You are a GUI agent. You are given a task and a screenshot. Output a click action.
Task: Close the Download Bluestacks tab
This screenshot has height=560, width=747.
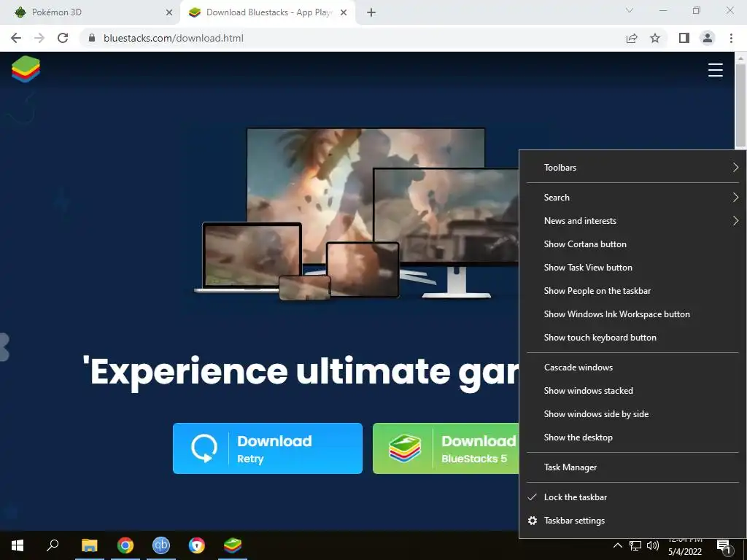coord(344,12)
